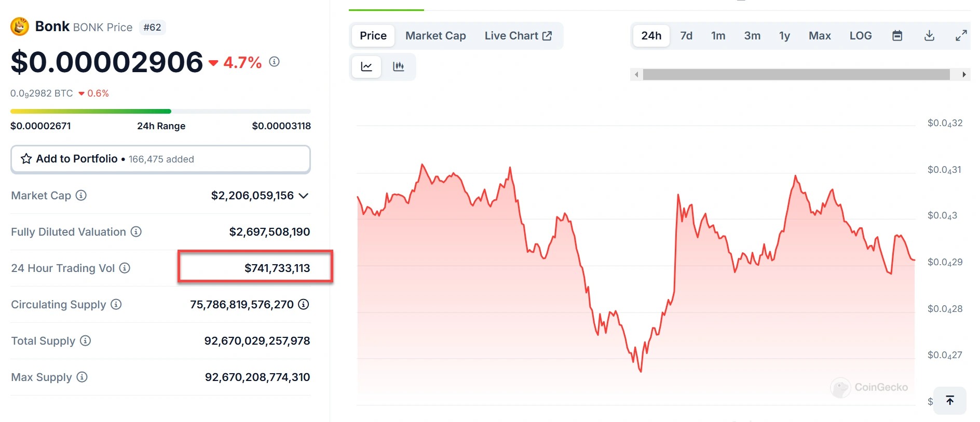The image size is (980, 422).
Task: Switch to the Market Cap chart tab
Action: click(435, 35)
